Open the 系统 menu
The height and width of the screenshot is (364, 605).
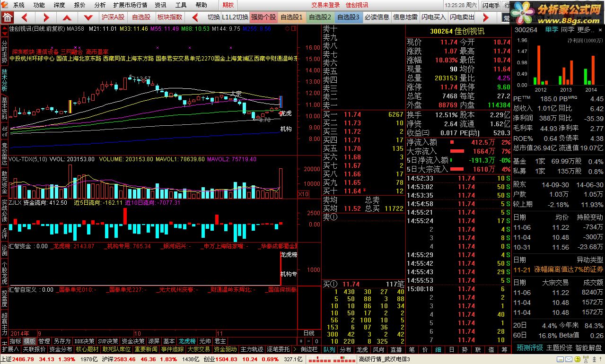point(19,5)
